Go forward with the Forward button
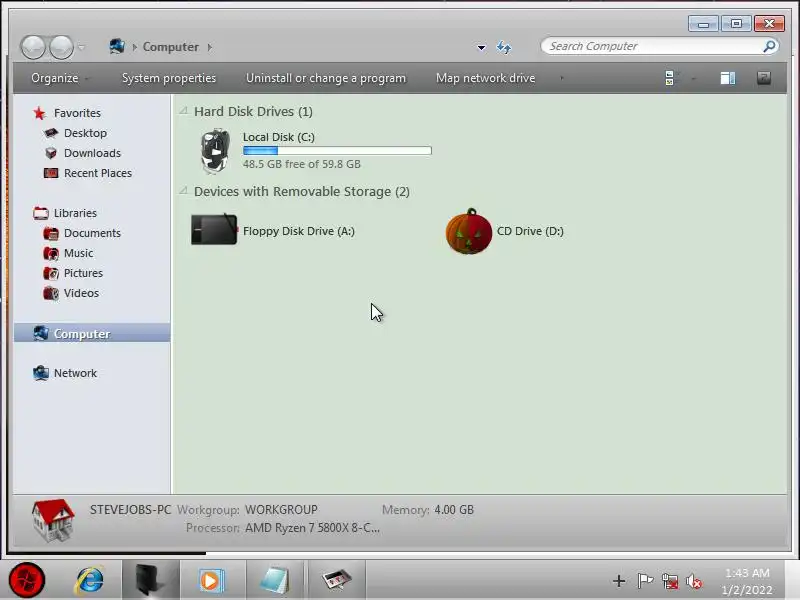The height and width of the screenshot is (600, 800). click(x=61, y=47)
